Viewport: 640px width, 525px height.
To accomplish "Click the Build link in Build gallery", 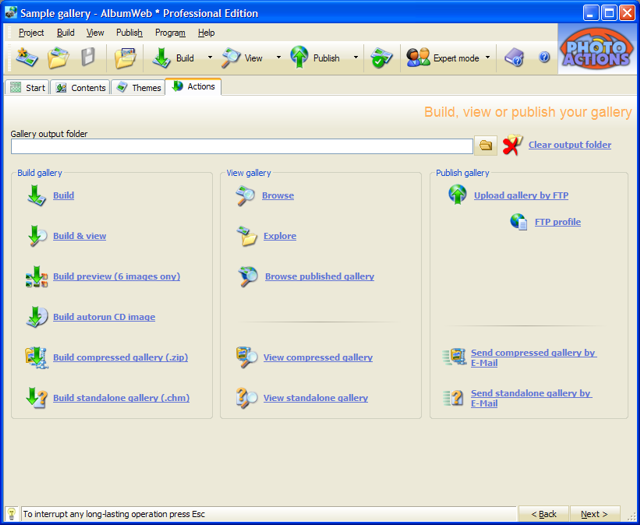I will [x=64, y=195].
